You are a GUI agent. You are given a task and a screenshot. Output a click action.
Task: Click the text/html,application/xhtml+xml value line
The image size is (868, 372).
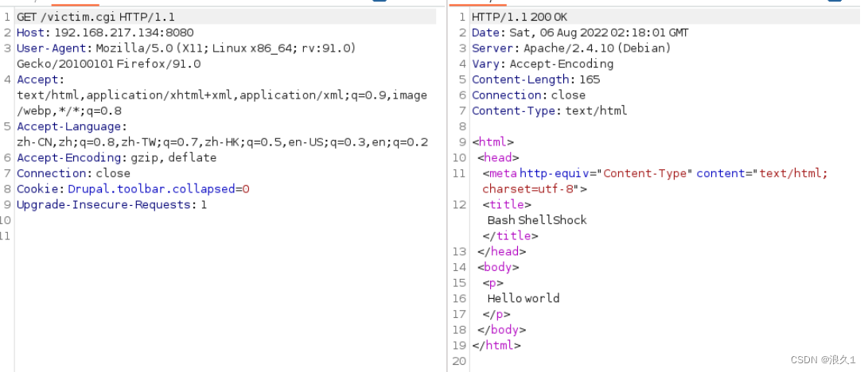[x=222, y=95]
